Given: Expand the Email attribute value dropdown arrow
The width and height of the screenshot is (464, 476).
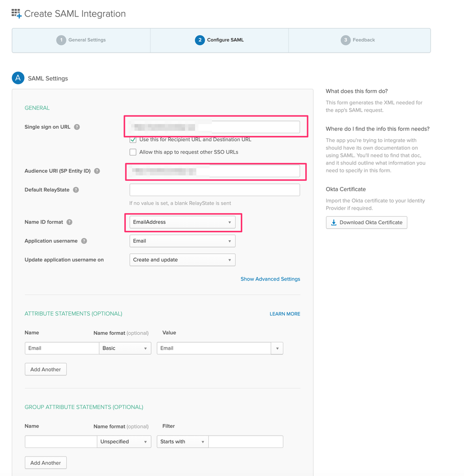Looking at the screenshot, I should point(277,348).
